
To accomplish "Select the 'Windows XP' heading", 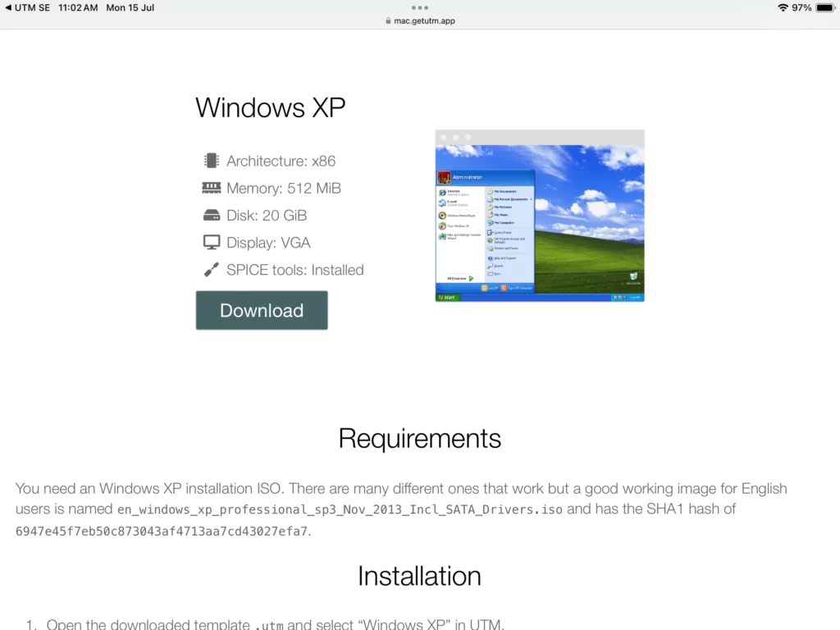I will (270, 107).
